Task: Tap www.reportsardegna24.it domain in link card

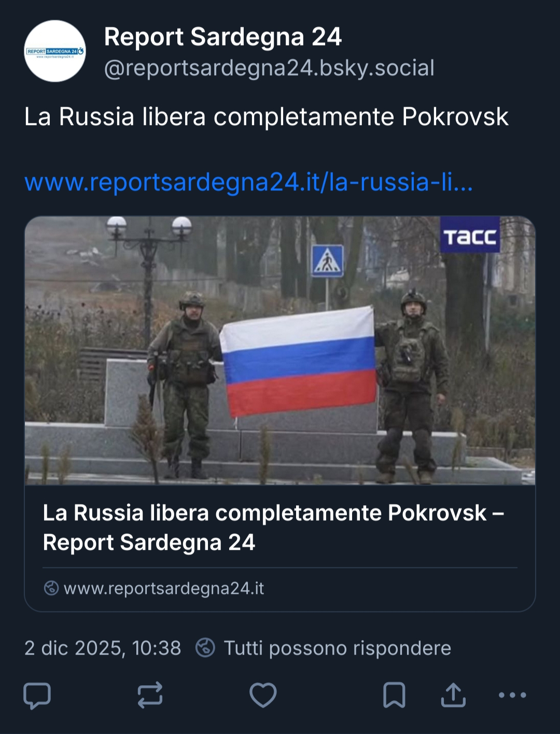Action: (x=164, y=588)
